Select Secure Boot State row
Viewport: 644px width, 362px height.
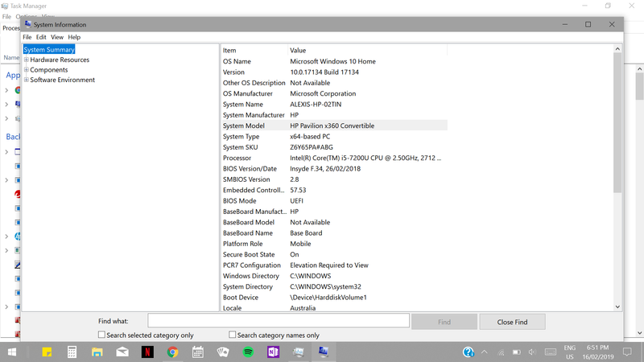[x=334, y=254]
